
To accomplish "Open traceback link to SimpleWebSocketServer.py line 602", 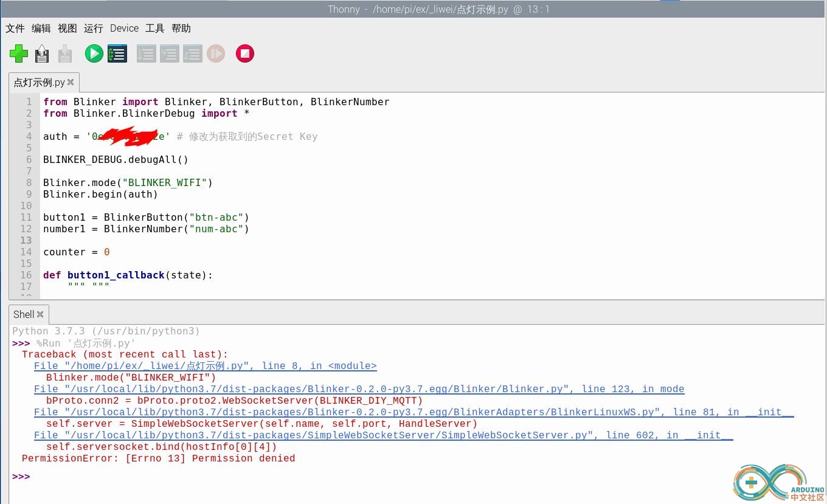I will click(x=383, y=435).
